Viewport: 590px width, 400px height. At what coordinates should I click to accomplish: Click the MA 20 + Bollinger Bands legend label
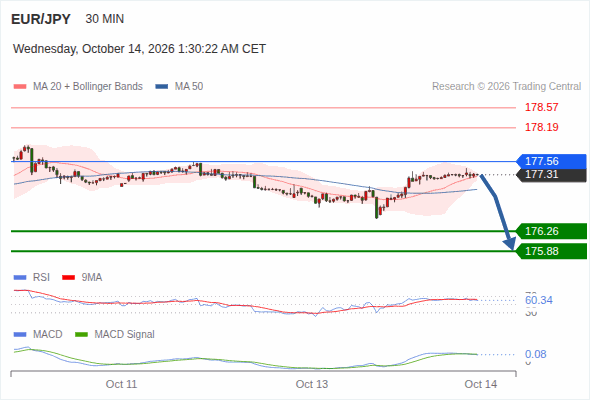tap(88, 87)
